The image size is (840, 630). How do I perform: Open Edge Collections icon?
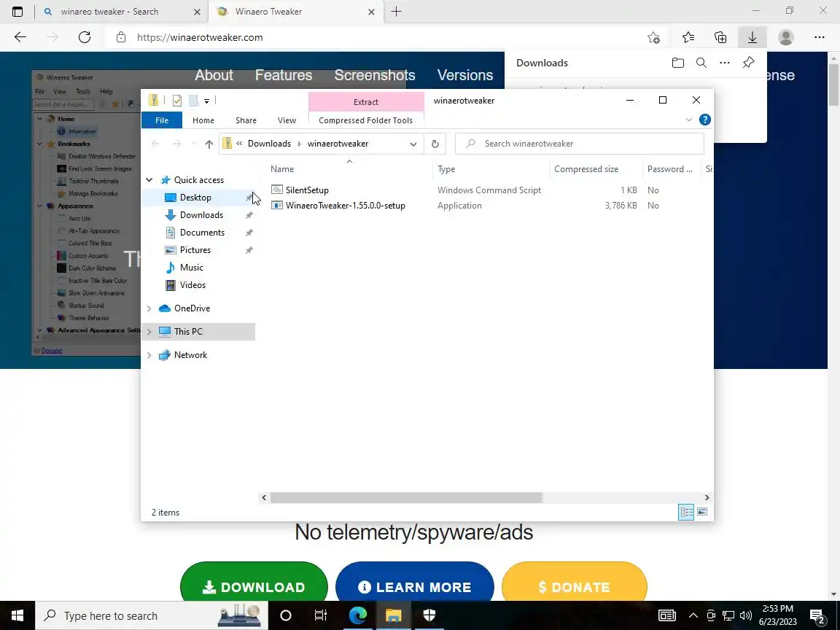[x=720, y=37]
